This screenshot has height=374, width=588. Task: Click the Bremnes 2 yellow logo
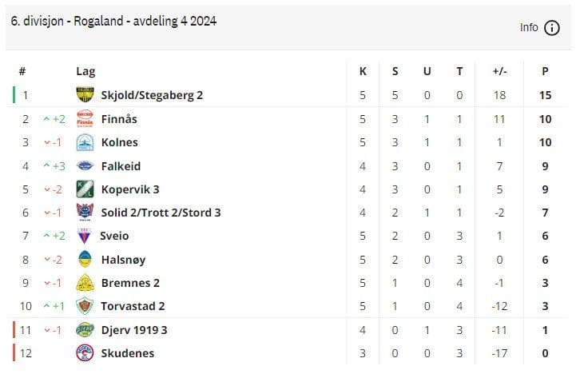pyautogui.click(x=85, y=283)
